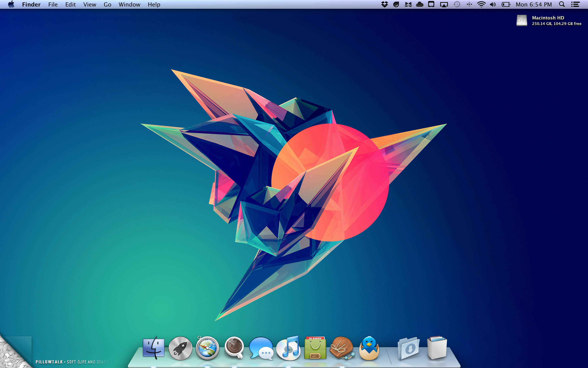The width and height of the screenshot is (588, 368).
Task: Open the documents stack in Dock
Action: [437, 348]
